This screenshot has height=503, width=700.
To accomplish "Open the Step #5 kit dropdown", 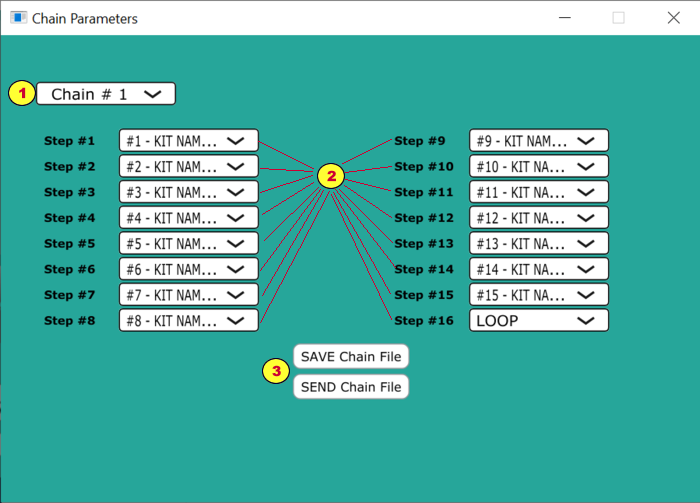I will 189,244.
